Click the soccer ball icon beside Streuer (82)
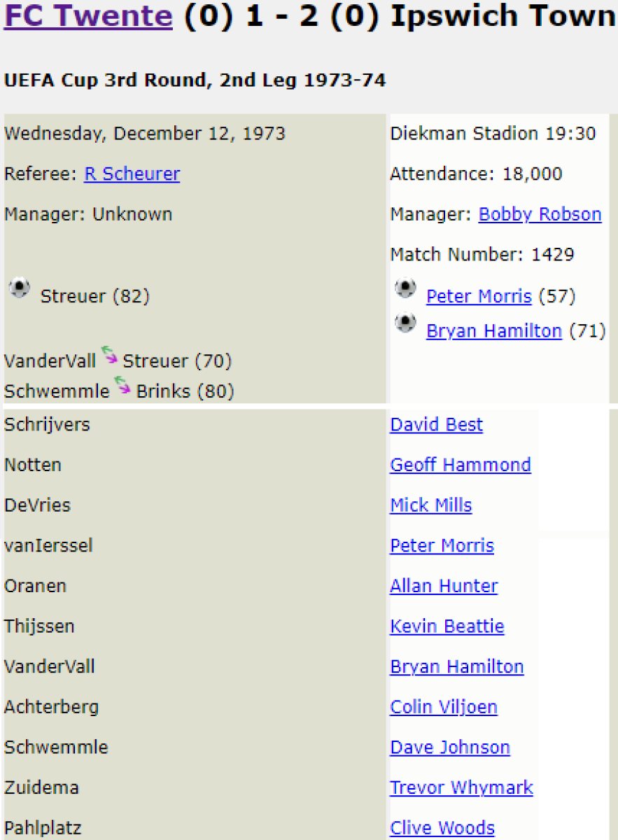This screenshot has width=618, height=840. 20,288
